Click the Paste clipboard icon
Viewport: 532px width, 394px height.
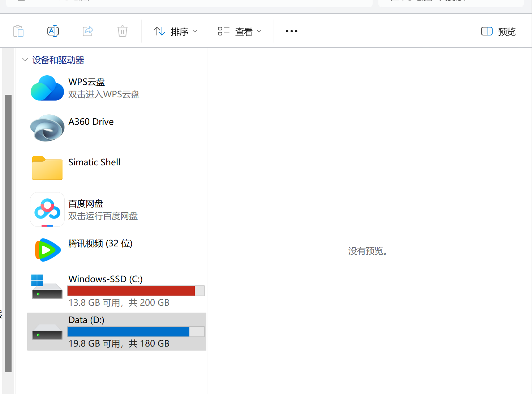click(18, 31)
